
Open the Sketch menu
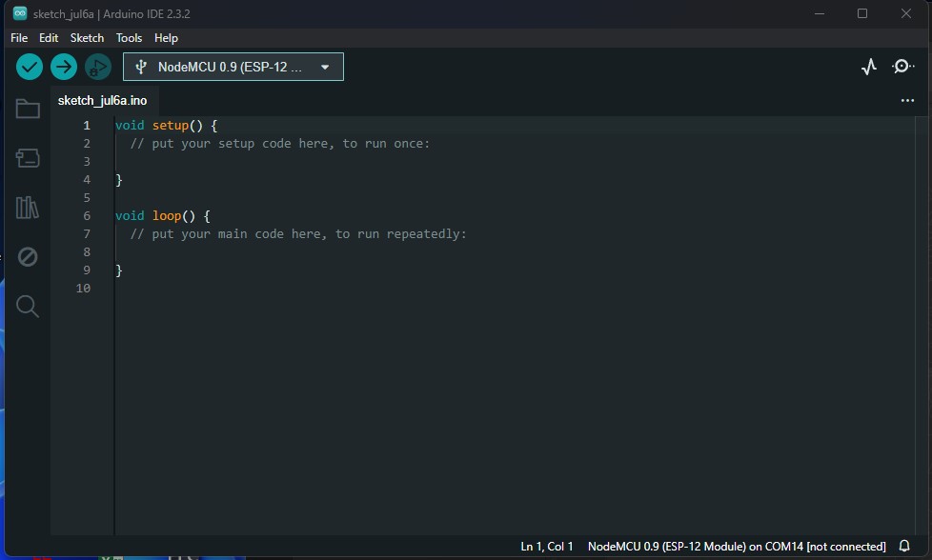tap(87, 38)
